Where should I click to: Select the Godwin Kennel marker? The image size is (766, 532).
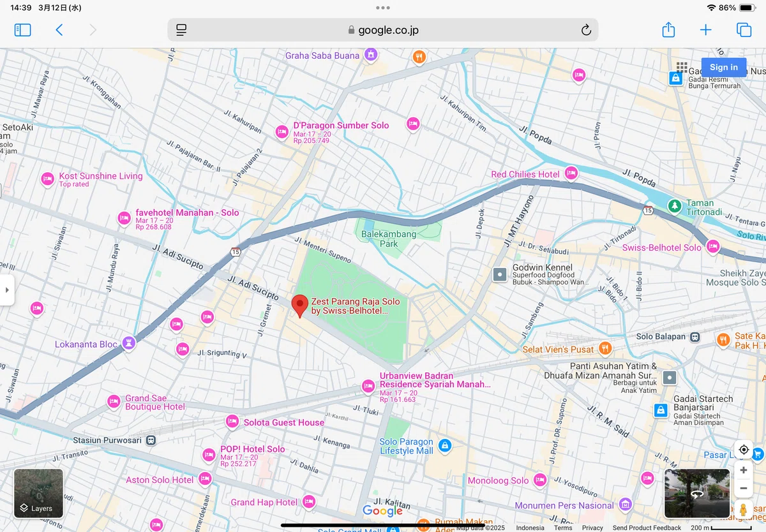pyautogui.click(x=500, y=274)
